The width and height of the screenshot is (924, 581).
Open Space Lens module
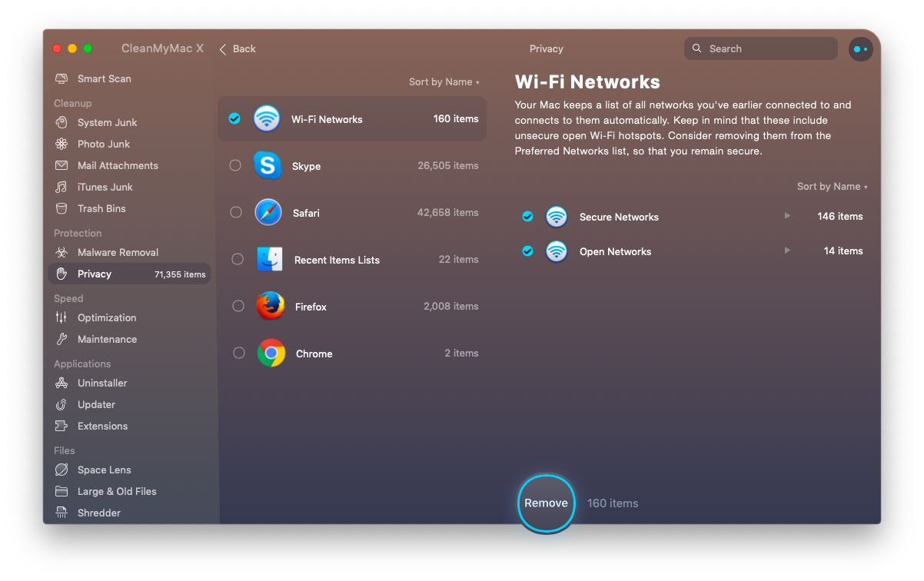pos(129,470)
